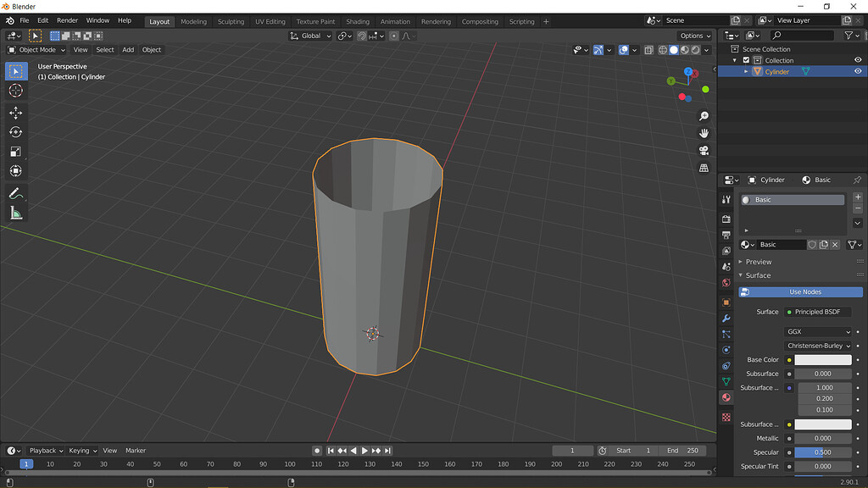Open the Render properties tab
868x488 pixels.
[727, 218]
